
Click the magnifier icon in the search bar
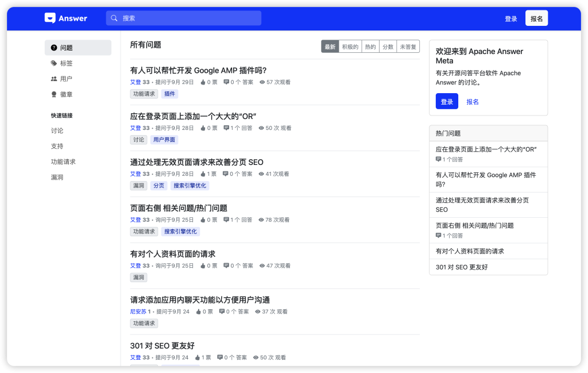tap(114, 18)
